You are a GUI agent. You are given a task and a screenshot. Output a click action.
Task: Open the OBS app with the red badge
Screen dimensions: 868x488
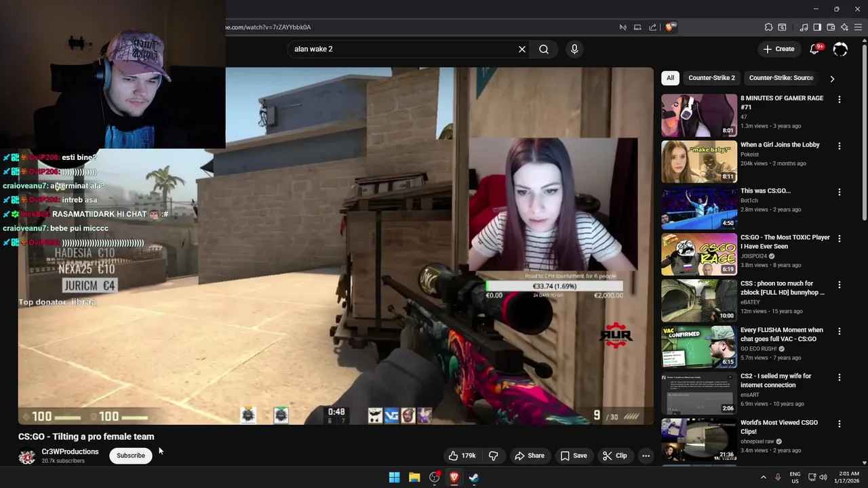(434, 477)
